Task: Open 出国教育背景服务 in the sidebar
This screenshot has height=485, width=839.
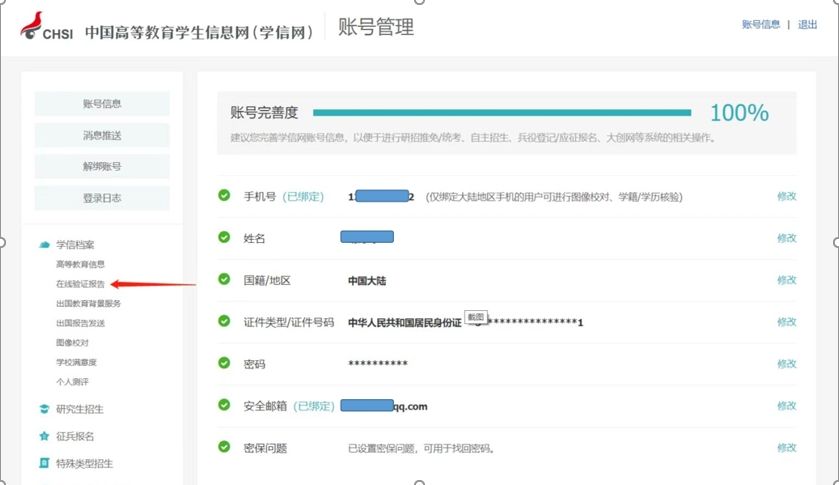Action: (88, 304)
